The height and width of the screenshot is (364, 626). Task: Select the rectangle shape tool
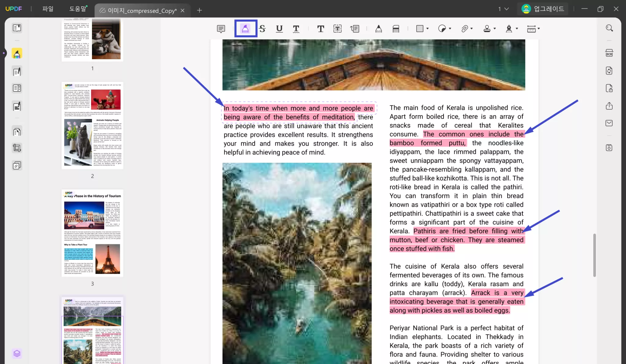(420, 29)
